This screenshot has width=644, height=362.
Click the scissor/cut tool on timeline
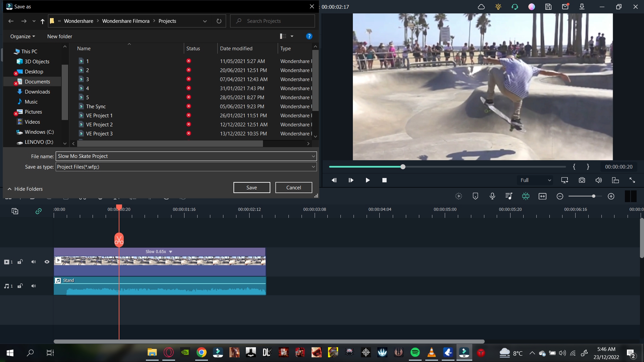click(x=119, y=240)
